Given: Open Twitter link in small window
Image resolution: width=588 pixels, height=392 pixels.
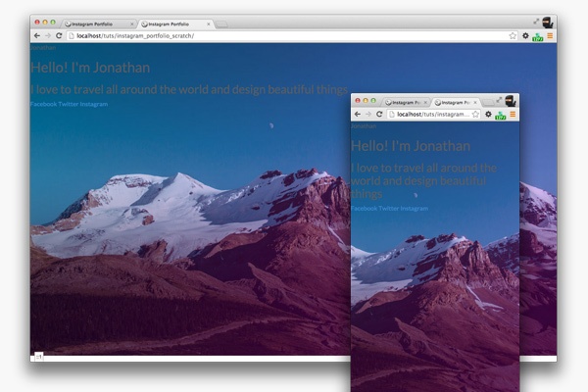Looking at the screenshot, I should coord(389,208).
